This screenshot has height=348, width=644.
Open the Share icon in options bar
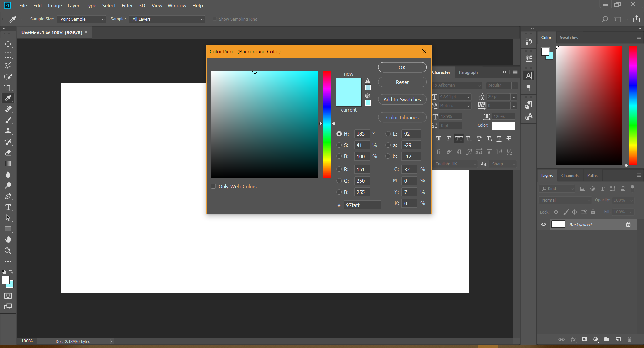tap(636, 19)
